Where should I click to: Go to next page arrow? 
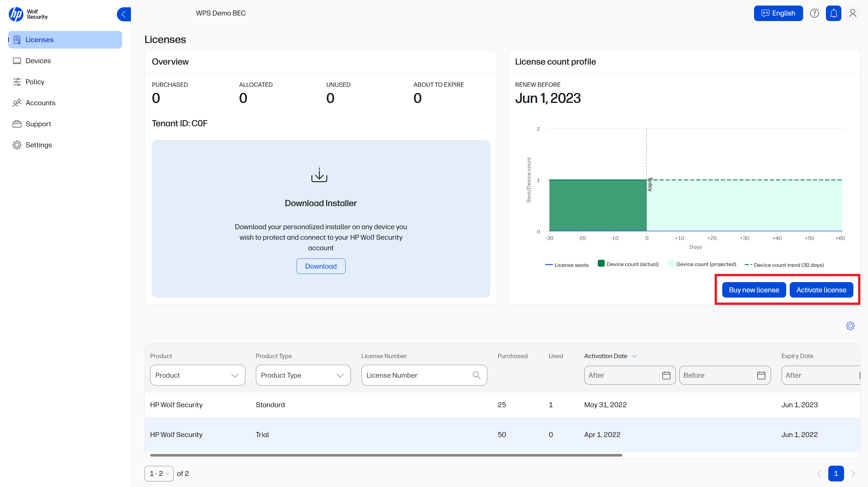click(853, 474)
